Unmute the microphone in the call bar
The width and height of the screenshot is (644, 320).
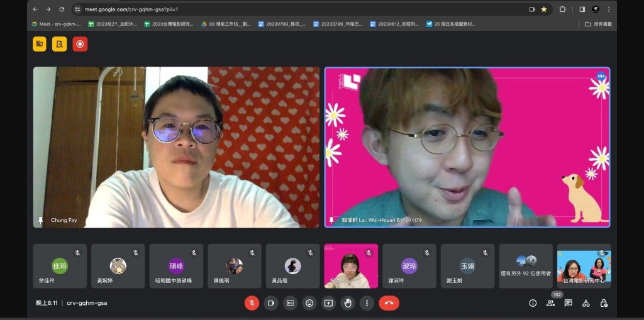pos(252,303)
